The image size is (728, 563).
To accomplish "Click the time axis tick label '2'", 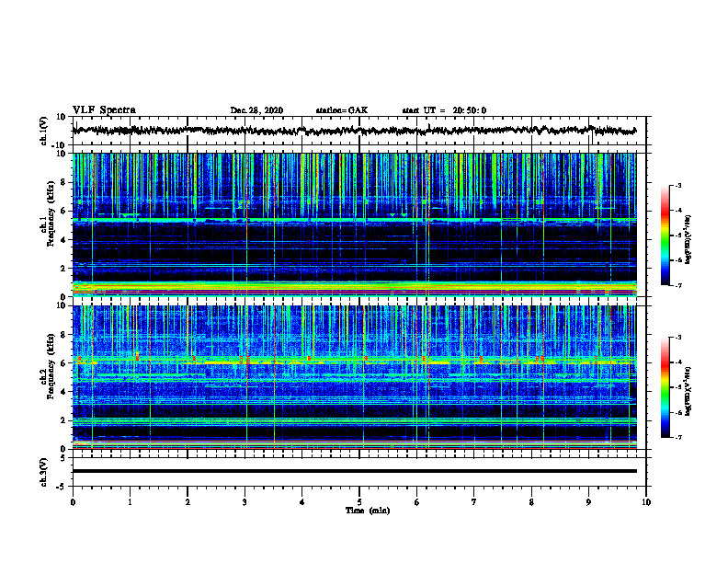I will tap(188, 502).
